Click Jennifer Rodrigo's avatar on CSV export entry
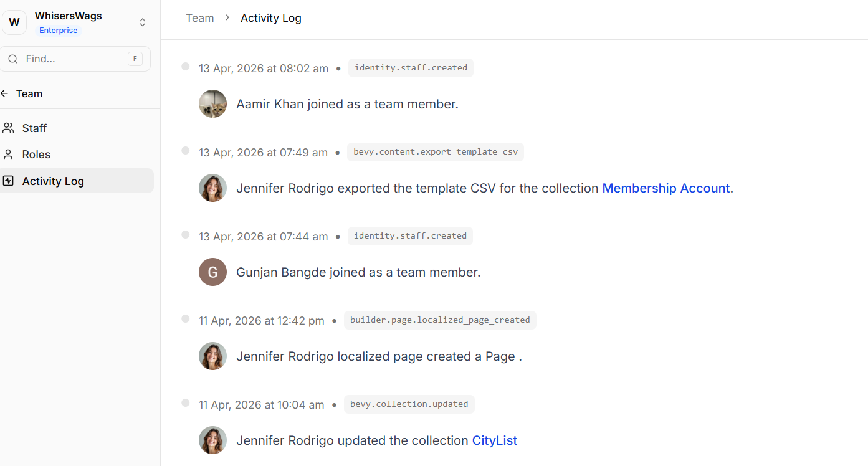 click(212, 188)
